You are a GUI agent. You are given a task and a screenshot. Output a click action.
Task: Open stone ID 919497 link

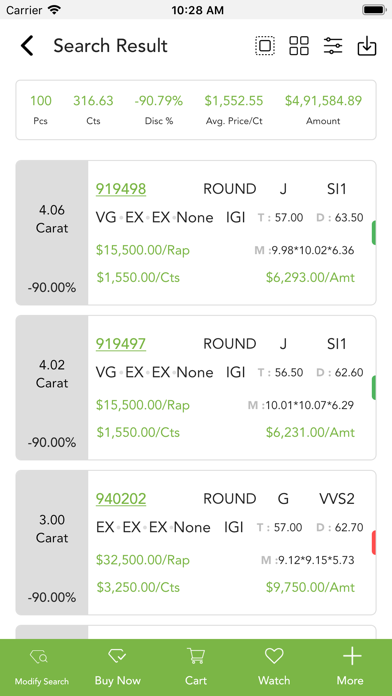121,344
